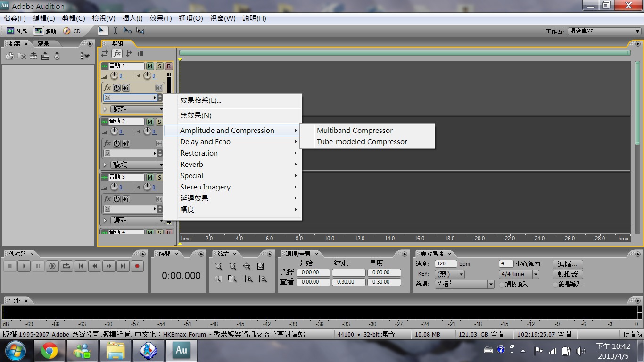Adjust 音軌 1 volume knob
Image resolution: width=644 pixels, height=362 pixels.
[x=114, y=75]
